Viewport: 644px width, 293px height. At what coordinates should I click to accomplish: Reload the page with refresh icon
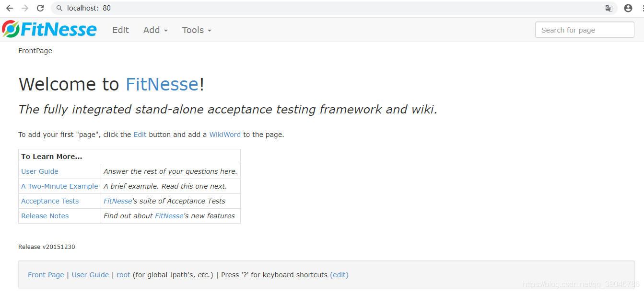tap(40, 8)
